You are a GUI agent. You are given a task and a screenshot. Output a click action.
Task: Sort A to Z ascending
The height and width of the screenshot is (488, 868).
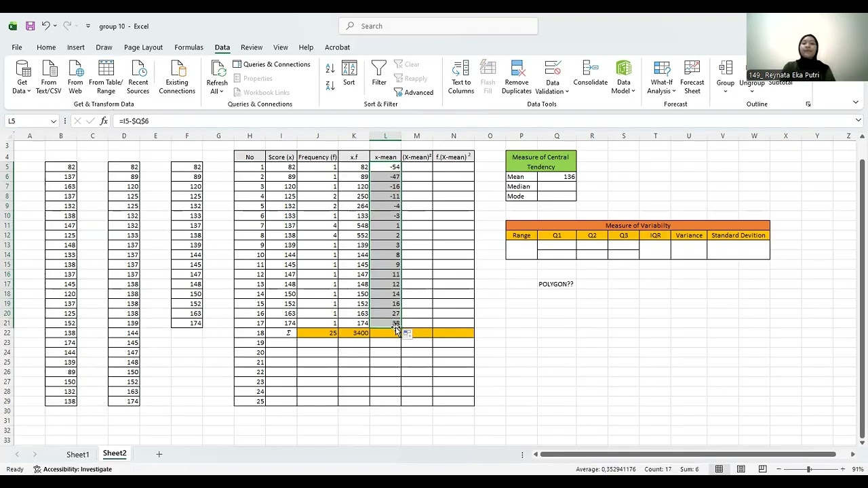coord(330,68)
